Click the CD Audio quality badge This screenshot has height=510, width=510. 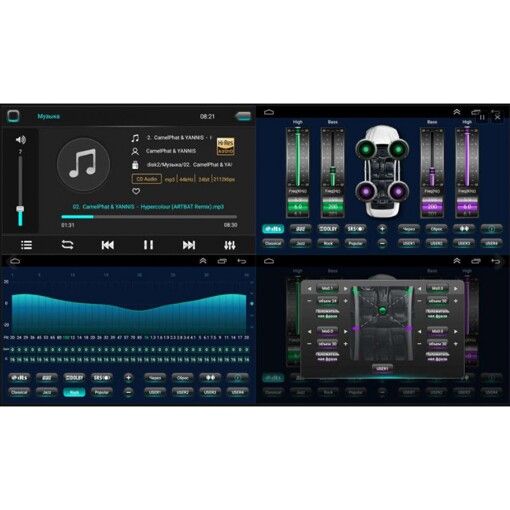[147, 179]
